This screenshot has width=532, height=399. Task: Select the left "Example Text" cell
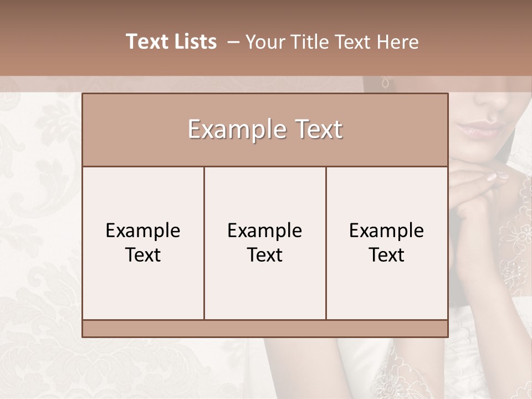point(143,243)
